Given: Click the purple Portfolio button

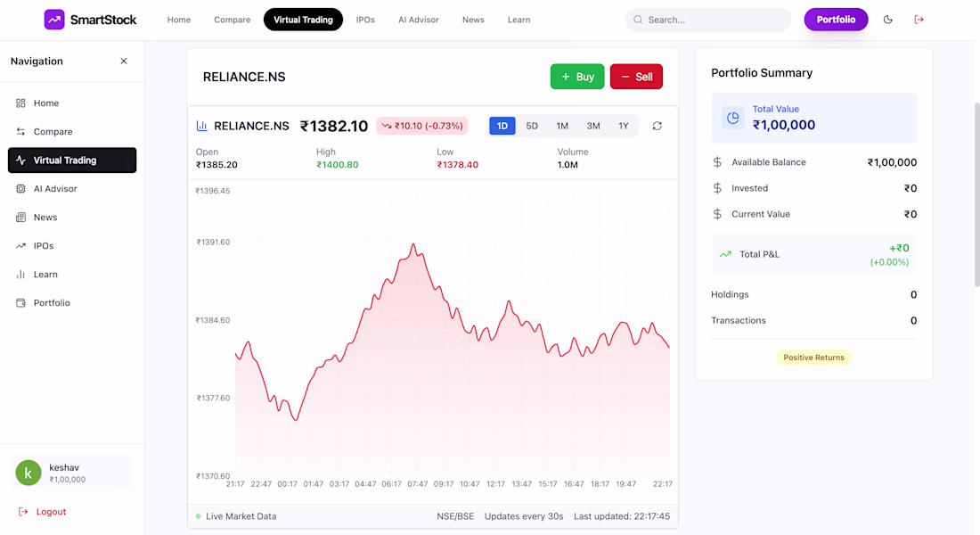Looking at the screenshot, I should click(x=836, y=20).
